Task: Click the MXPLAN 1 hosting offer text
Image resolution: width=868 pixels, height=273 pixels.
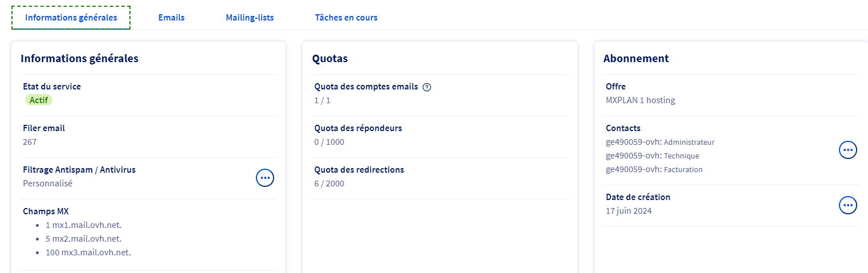Action: (x=640, y=100)
